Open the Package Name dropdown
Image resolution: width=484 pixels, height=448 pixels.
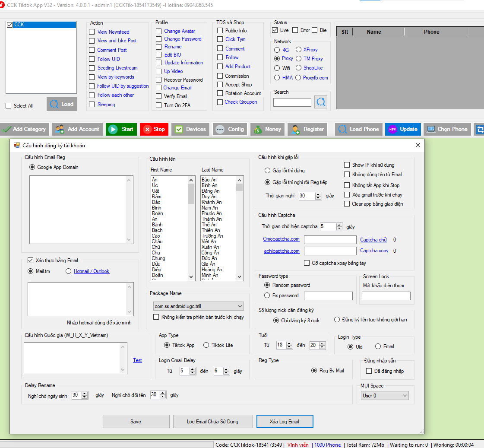click(x=199, y=306)
